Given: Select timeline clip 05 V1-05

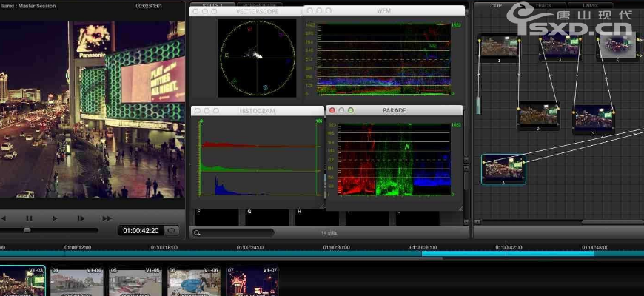Looking at the screenshot, I should [x=135, y=281].
